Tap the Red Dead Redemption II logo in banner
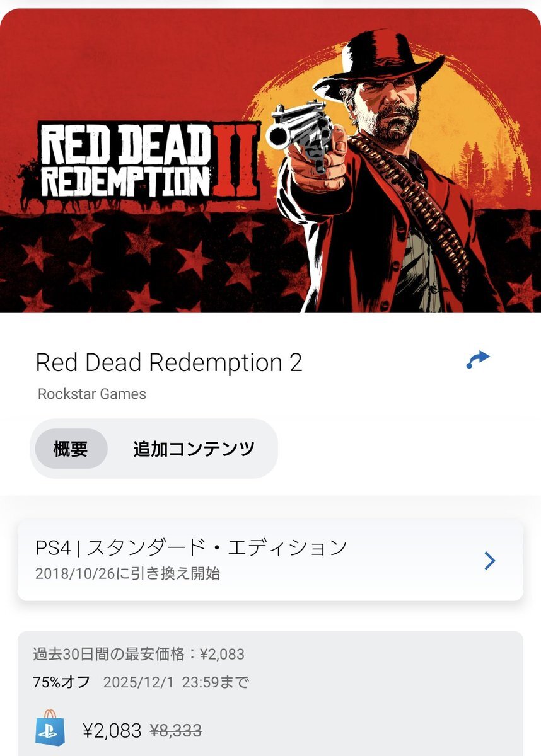541x756 pixels. pyautogui.click(x=149, y=160)
